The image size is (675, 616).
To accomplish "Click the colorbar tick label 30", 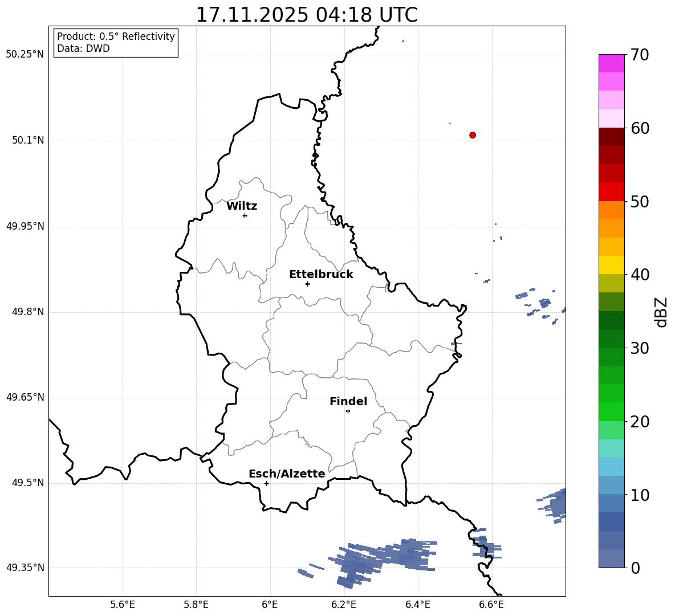I will point(640,348).
